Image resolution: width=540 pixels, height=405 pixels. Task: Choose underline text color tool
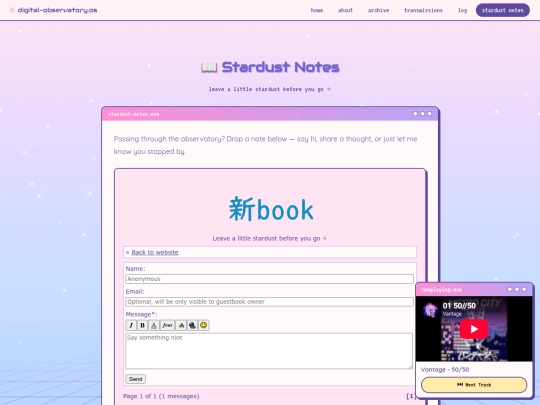154,325
